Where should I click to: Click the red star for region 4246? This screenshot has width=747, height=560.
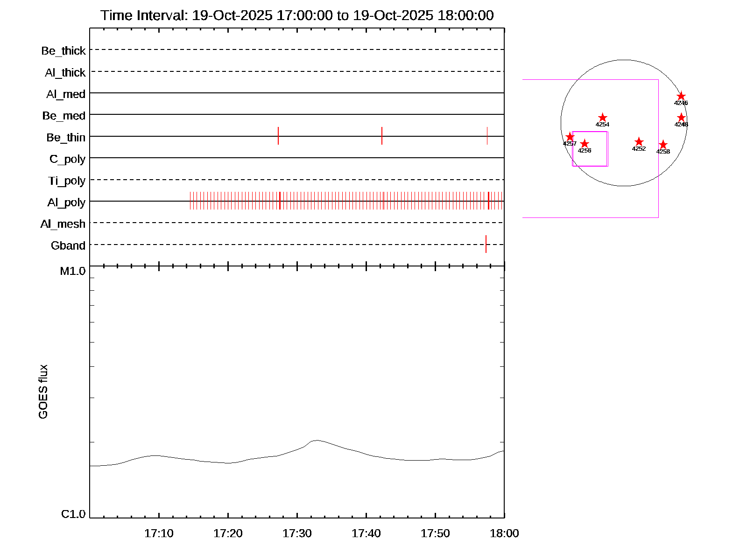[681, 96]
